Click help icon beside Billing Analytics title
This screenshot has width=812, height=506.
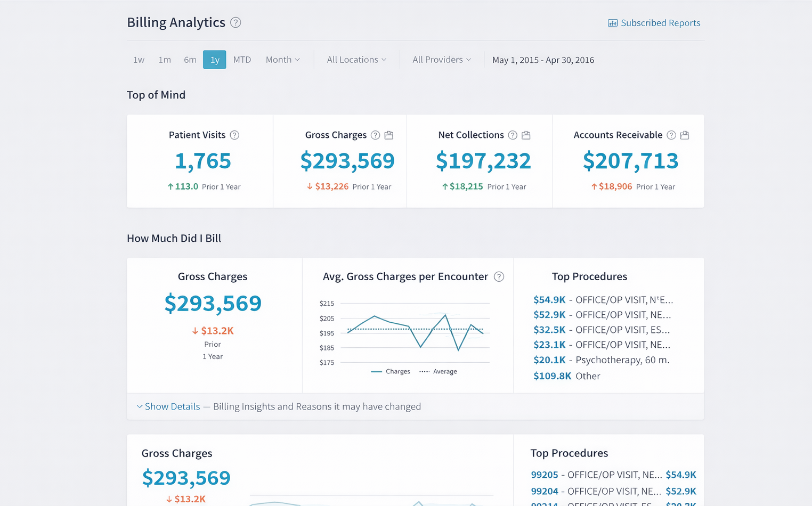[x=236, y=22]
